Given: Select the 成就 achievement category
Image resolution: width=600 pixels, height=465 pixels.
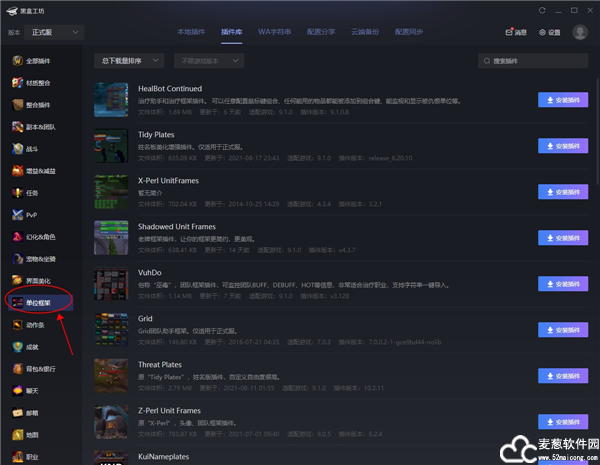Looking at the screenshot, I should (25, 347).
